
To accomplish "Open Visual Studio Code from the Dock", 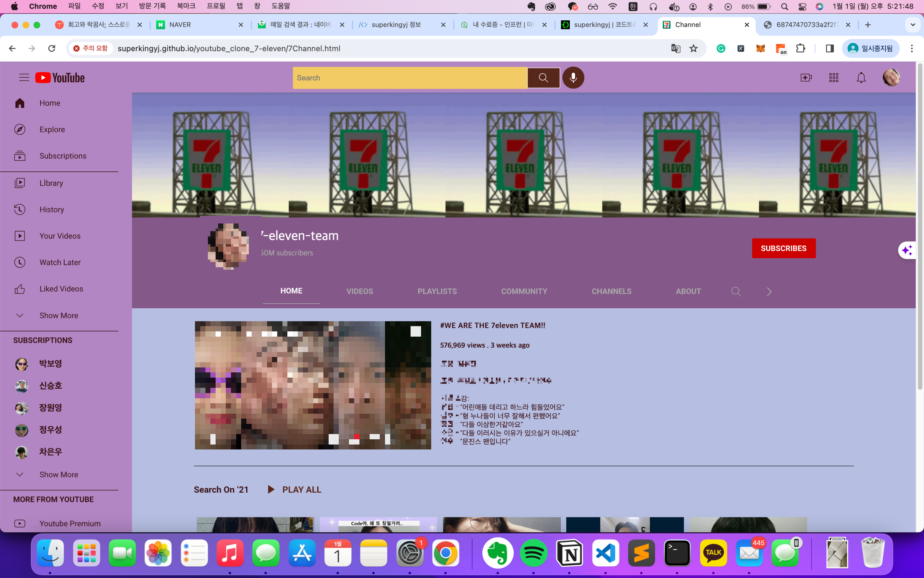I will coord(605,553).
